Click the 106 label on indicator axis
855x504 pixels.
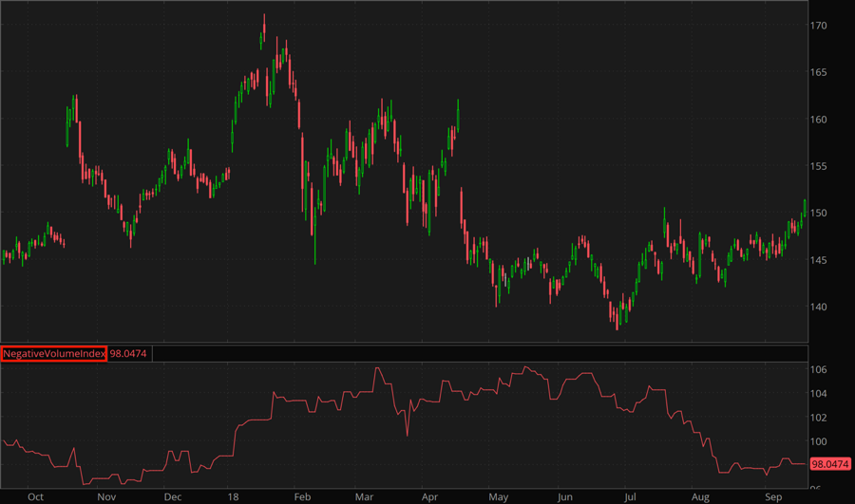(819, 369)
